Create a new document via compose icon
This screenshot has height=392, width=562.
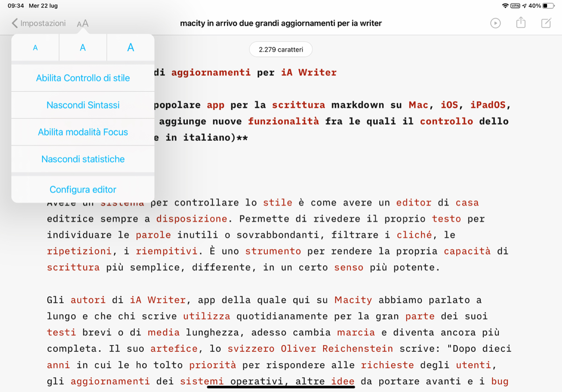coord(546,23)
